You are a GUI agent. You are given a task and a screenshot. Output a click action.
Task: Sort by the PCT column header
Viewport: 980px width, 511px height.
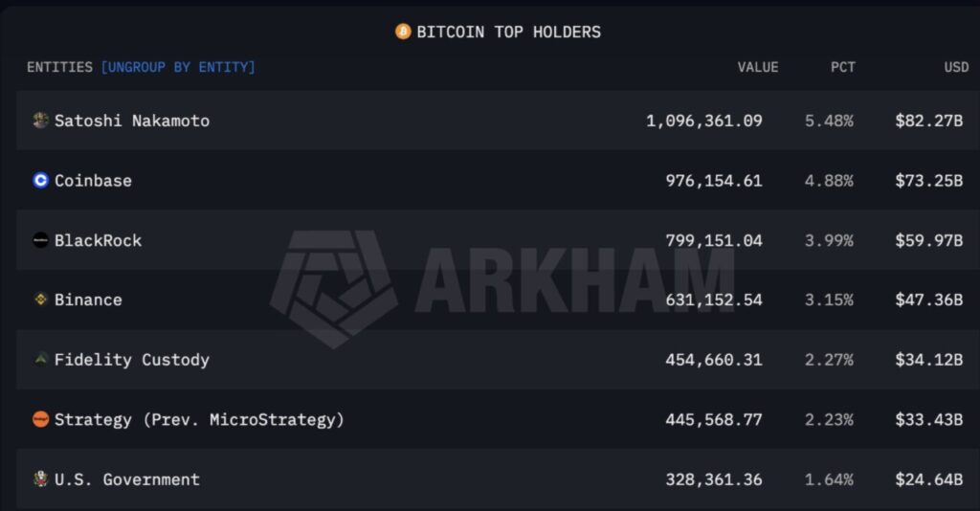point(842,67)
